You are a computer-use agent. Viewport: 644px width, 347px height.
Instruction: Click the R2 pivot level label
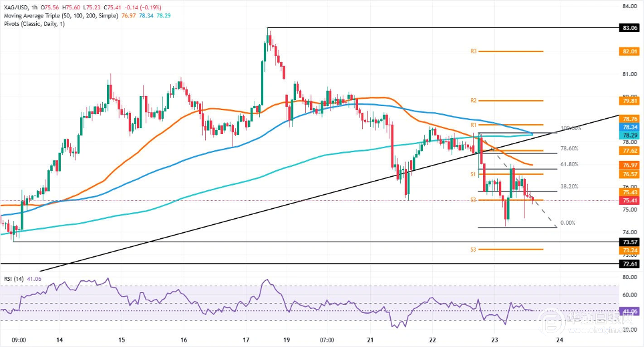(472, 100)
